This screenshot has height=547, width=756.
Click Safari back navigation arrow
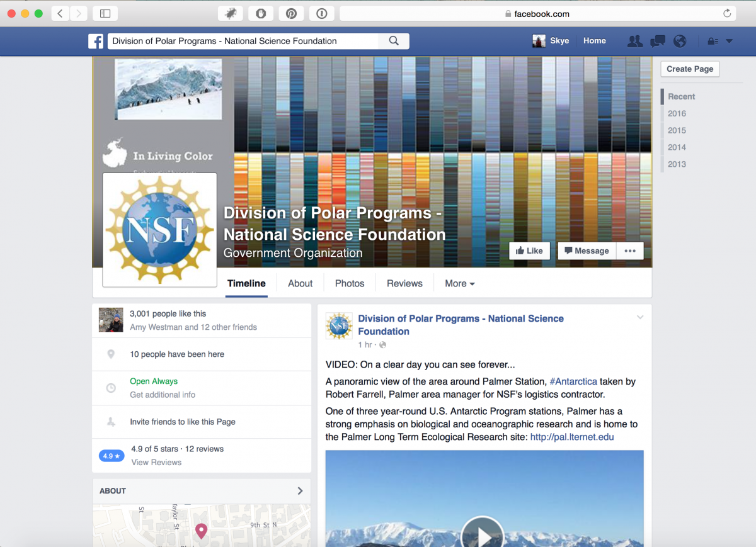[x=60, y=13]
